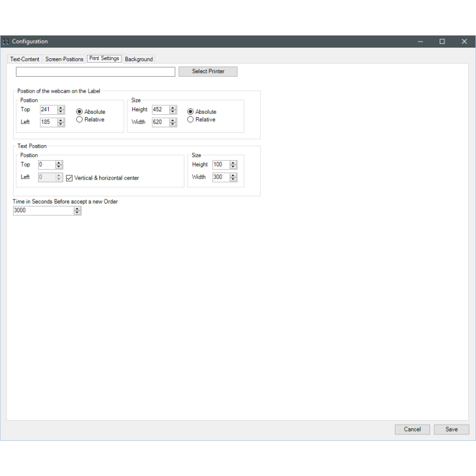Select Absolute for webcam Position
This screenshot has width=476, height=476.
[80, 112]
